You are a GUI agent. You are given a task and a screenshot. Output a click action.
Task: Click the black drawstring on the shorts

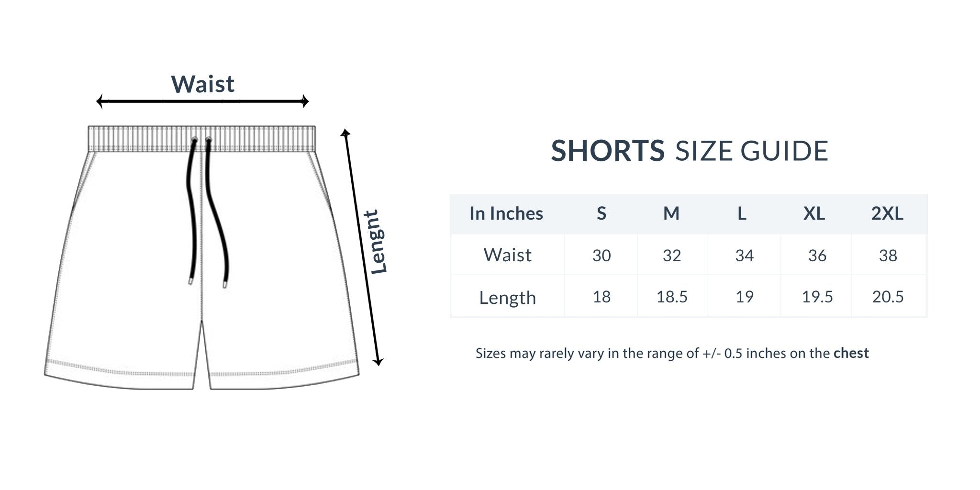coord(193,211)
